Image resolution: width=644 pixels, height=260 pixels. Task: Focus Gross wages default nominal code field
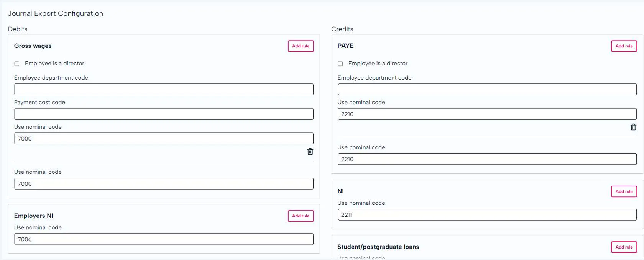pos(164,184)
